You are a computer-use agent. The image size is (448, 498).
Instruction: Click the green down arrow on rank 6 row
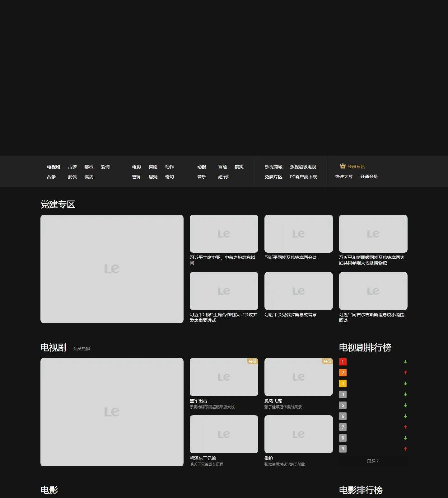click(x=405, y=416)
